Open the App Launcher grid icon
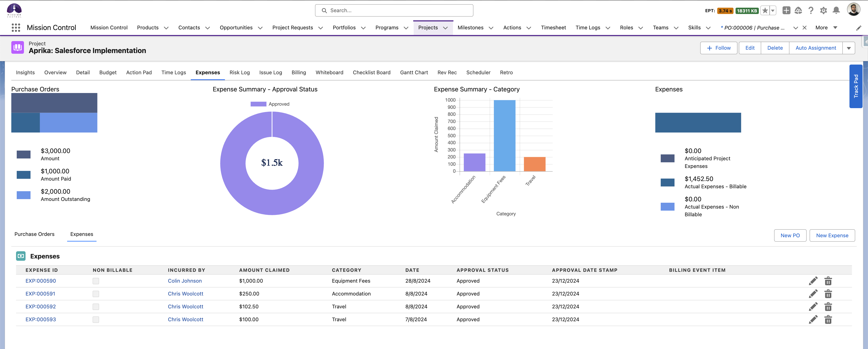Image resolution: width=868 pixels, height=349 pixels. click(16, 28)
